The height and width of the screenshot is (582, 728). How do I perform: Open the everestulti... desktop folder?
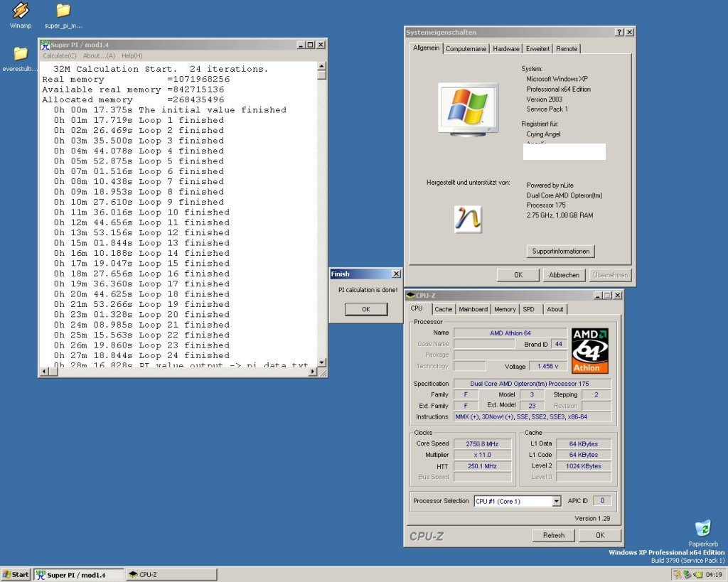click(20, 58)
